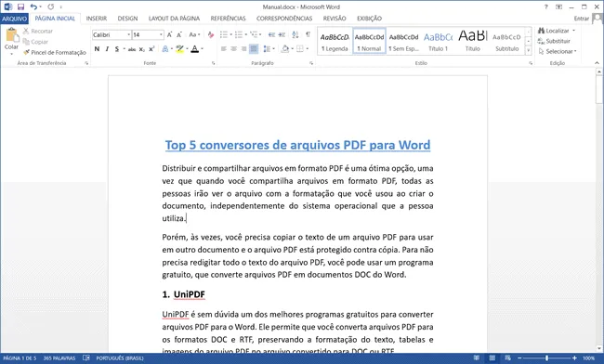Open the spelling proofing status icon
Viewport: 604px width, 364px height.
coord(86,358)
